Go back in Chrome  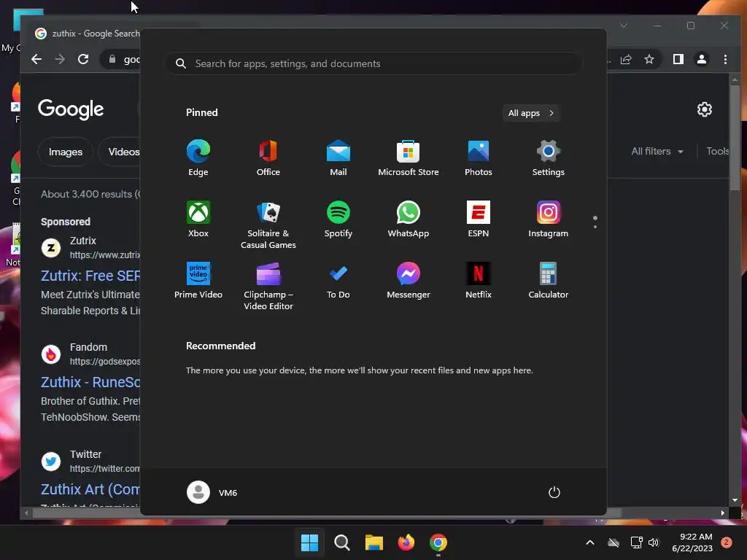click(x=36, y=59)
